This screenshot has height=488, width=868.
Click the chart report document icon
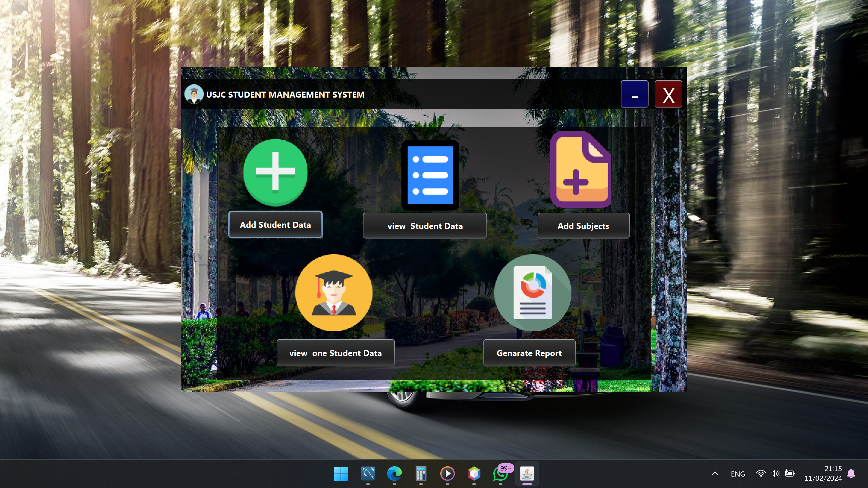click(x=532, y=293)
